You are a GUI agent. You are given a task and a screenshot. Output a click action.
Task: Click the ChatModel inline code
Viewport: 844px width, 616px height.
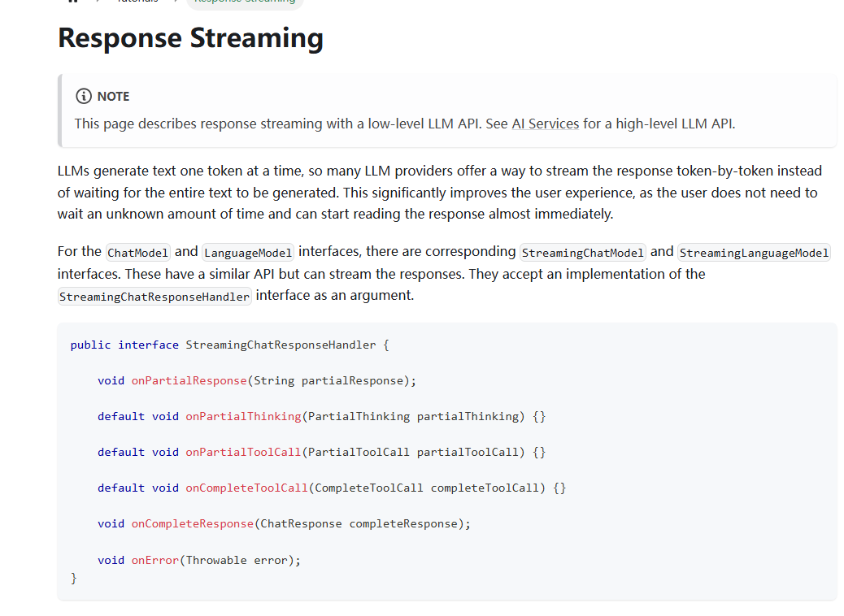click(137, 252)
